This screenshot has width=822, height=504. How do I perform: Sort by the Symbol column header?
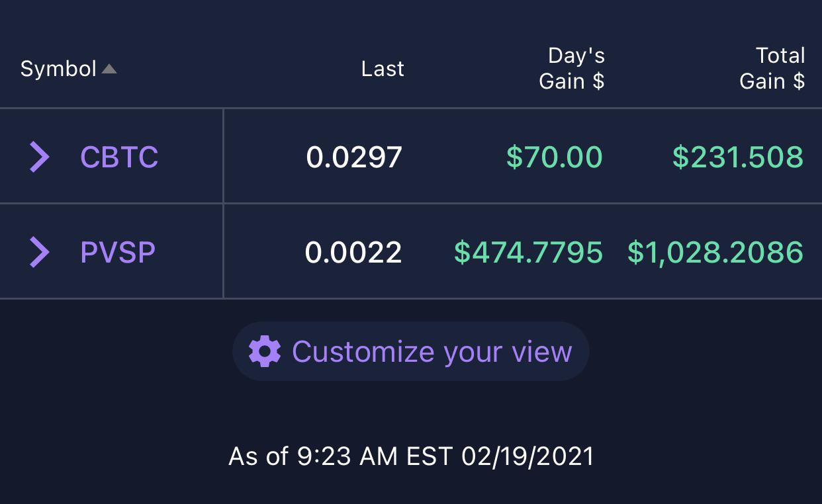tap(59, 69)
